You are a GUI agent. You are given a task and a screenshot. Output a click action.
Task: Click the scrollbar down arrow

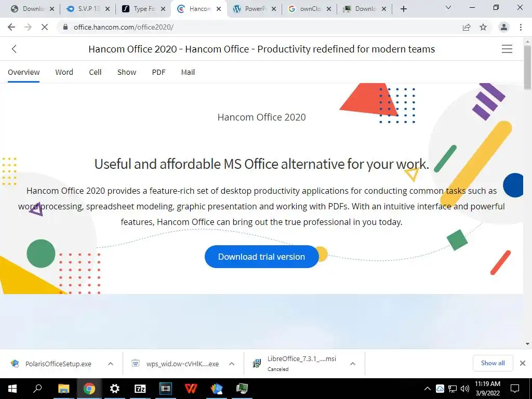pyautogui.click(x=528, y=344)
